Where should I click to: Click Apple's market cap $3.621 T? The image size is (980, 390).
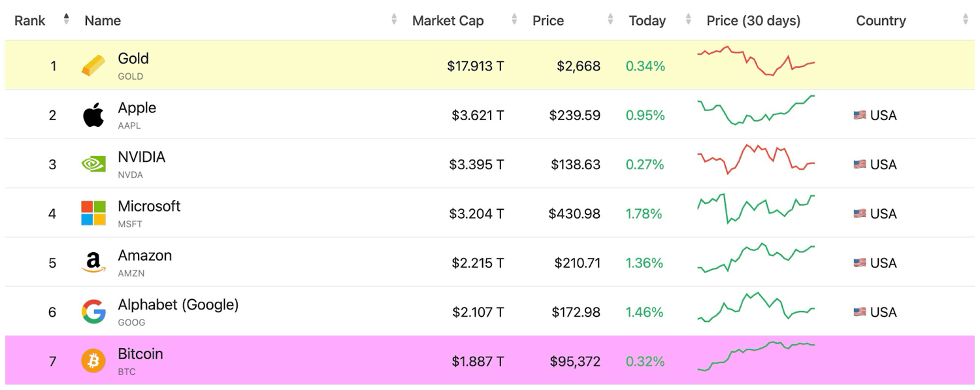[478, 116]
